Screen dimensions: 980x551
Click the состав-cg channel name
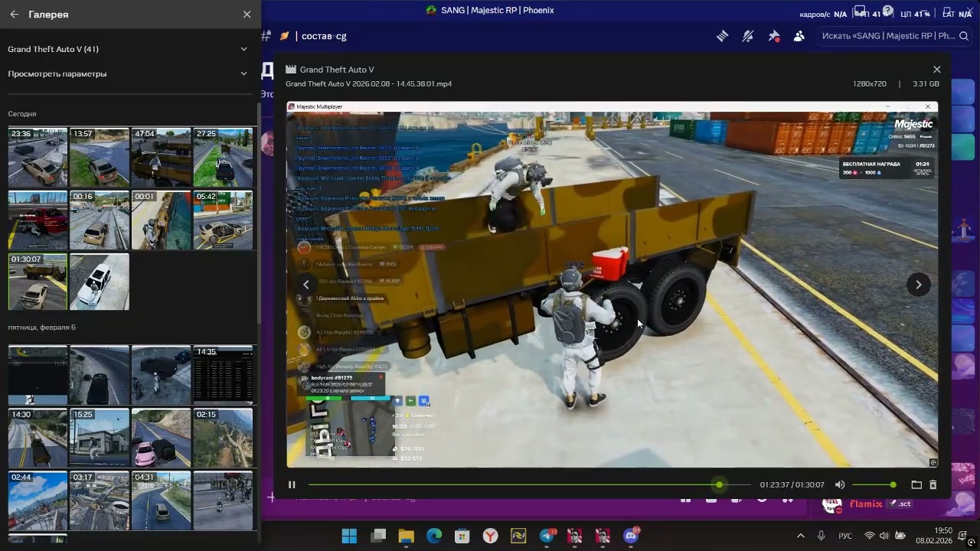(x=325, y=36)
